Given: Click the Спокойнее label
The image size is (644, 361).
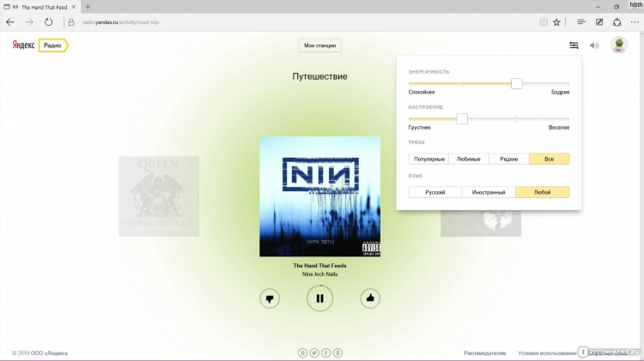Looking at the screenshot, I should coord(422,93).
